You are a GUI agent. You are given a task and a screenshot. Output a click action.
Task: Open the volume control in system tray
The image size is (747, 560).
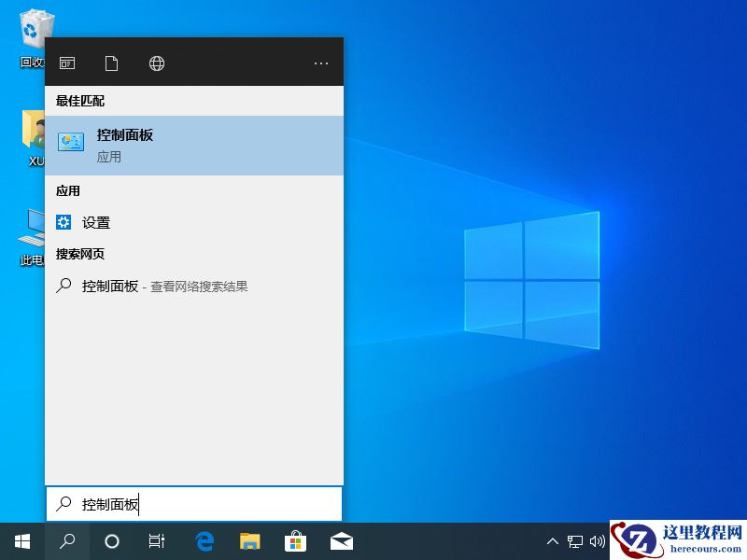click(599, 541)
